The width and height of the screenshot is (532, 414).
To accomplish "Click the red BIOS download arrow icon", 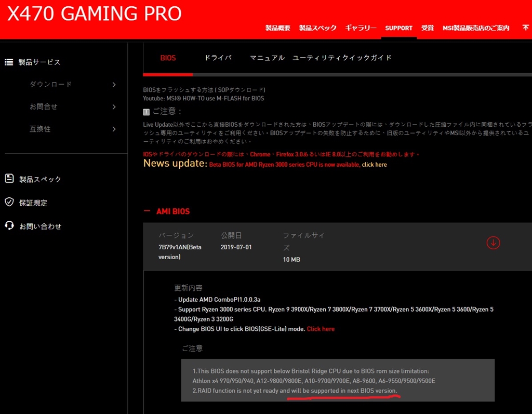I will (493, 243).
